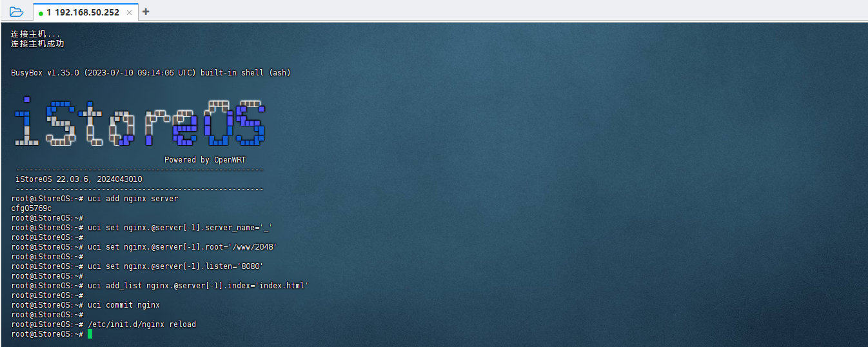This screenshot has height=347, width=868.
Task: Click the BusyBox v1.35.0 version line
Action: 151,73
